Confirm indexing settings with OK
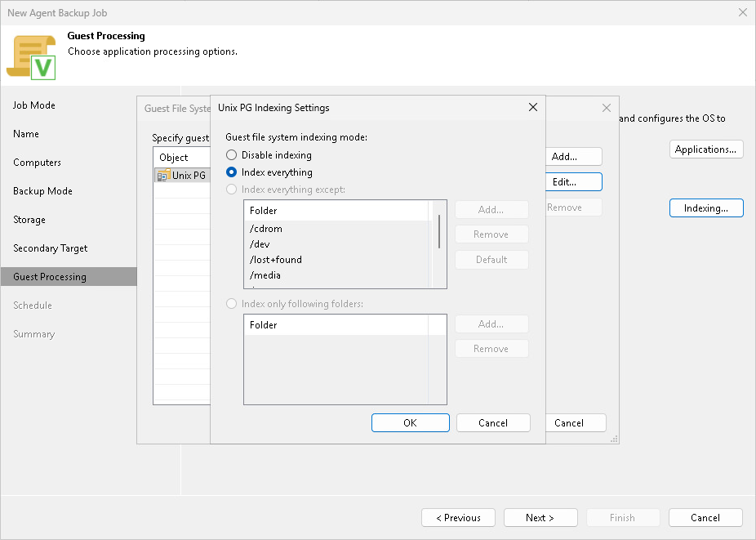Screen dimensions: 756x540 (411, 422)
